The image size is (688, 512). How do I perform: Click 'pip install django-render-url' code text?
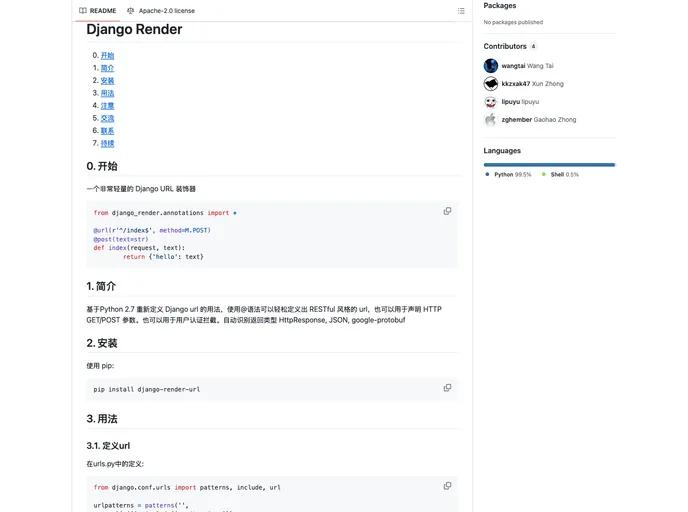point(147,389)
